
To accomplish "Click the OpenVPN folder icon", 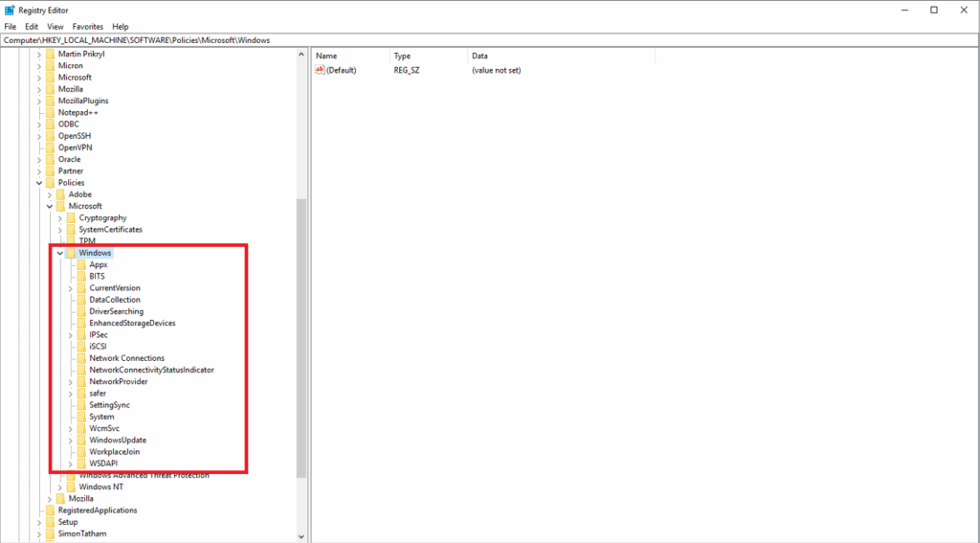I will (x=50, y=147).
